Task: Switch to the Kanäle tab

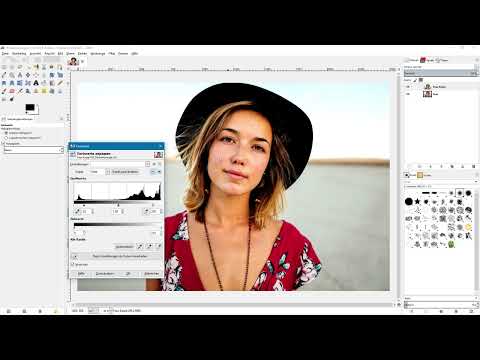Action: (x=427, y=60)
